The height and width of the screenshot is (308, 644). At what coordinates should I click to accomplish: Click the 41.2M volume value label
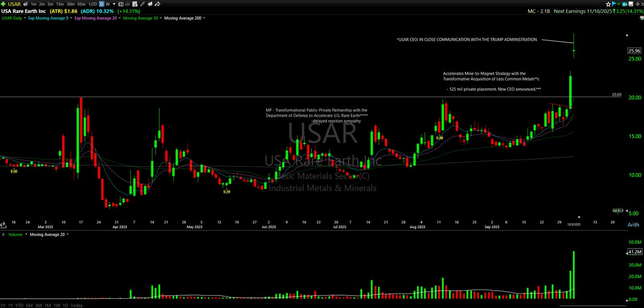coord(635,252)
